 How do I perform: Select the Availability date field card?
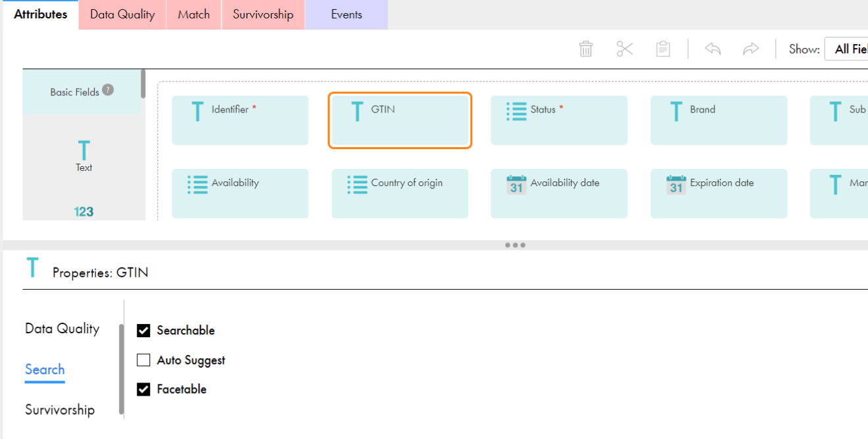pyautogui.click(x=559, y=193)
